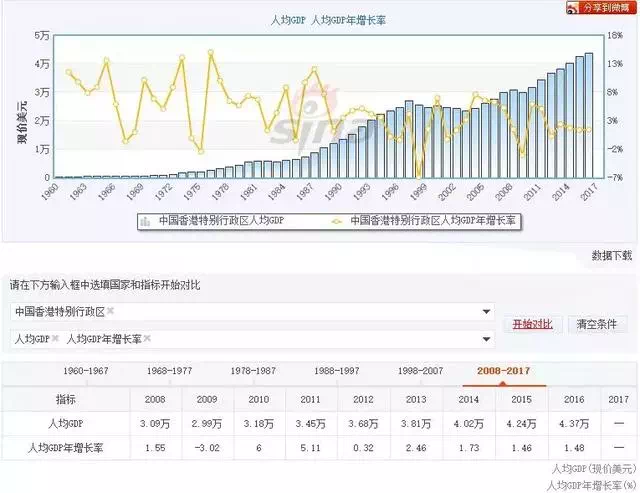Viewport: 640px width, 493px height.
Task: Click the 2009 column header
Action: pos(207,399)
